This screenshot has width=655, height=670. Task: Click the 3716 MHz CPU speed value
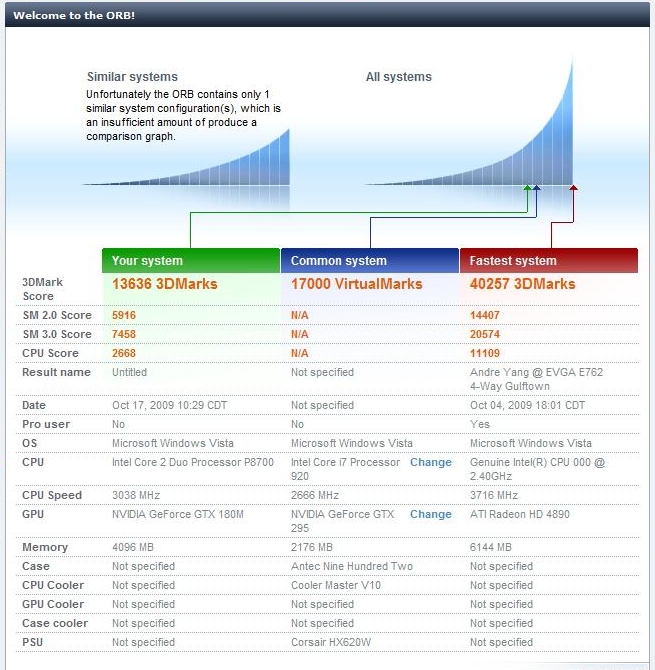(x=494, y=495)
